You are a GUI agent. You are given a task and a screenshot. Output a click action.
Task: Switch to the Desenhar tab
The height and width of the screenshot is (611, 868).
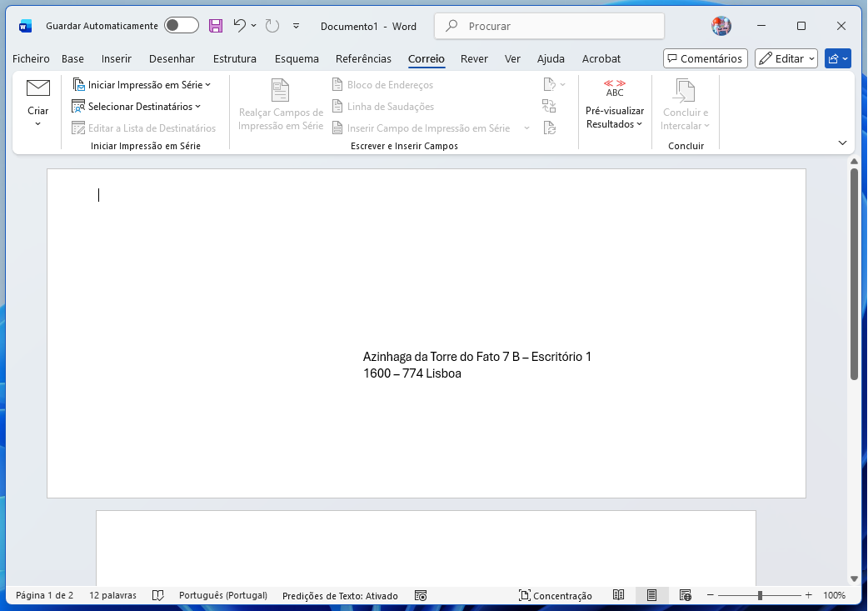pyautogui.click(x=172, y=58)
